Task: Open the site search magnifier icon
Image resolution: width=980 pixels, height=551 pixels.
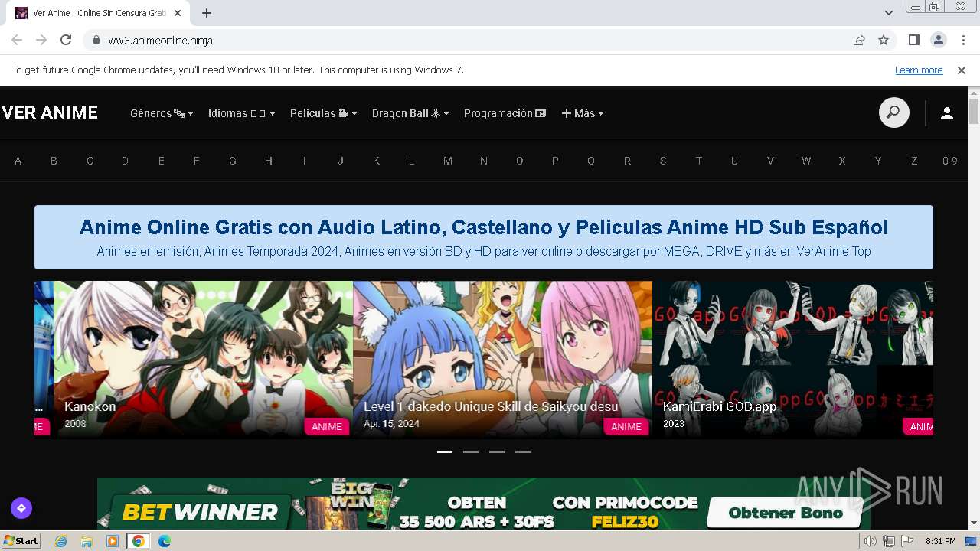Action: (893, 113)
